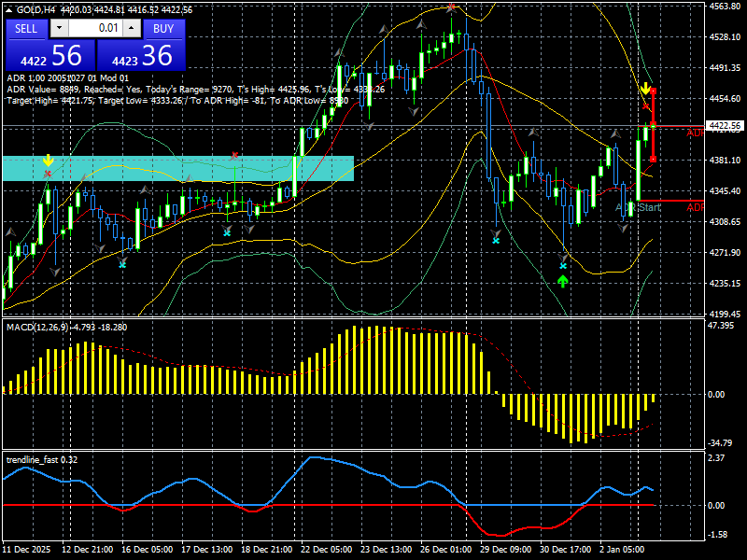
Task: Select the red X below left yellow arrow
Action: point(48,174)
